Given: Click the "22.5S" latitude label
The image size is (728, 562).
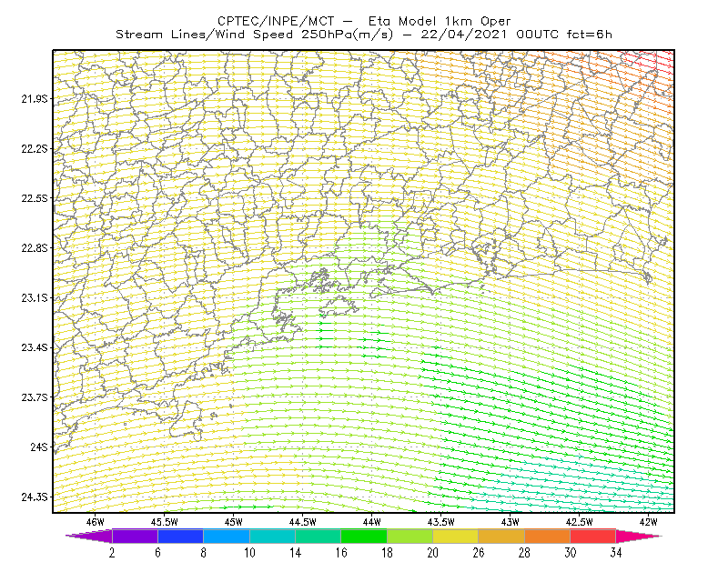Looking at the screenshot, I should point(35,198).
